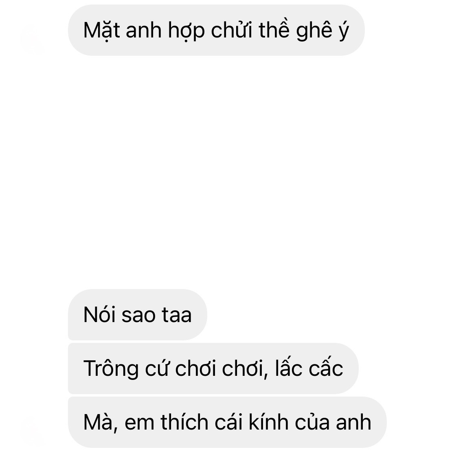The image size is (476, 454).
Task: Click the word "Trông" in the third message
Action: click(111, 369)
